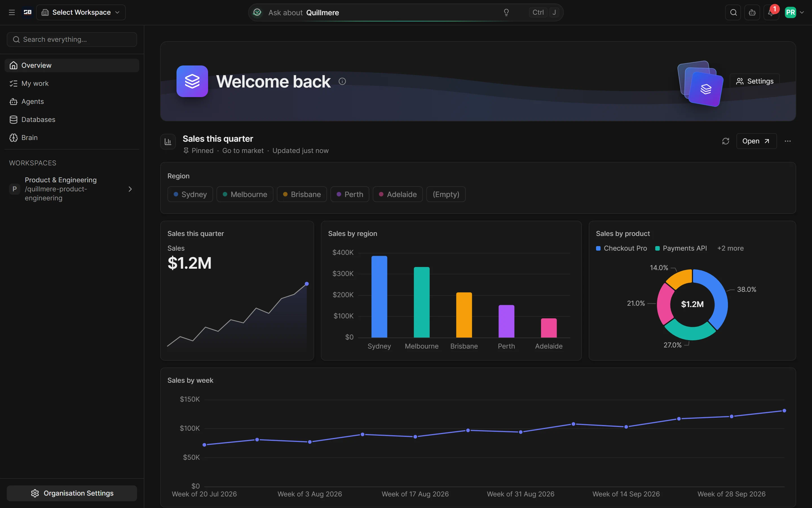
Task: Click the Search everything field
Action: (72, 39)
